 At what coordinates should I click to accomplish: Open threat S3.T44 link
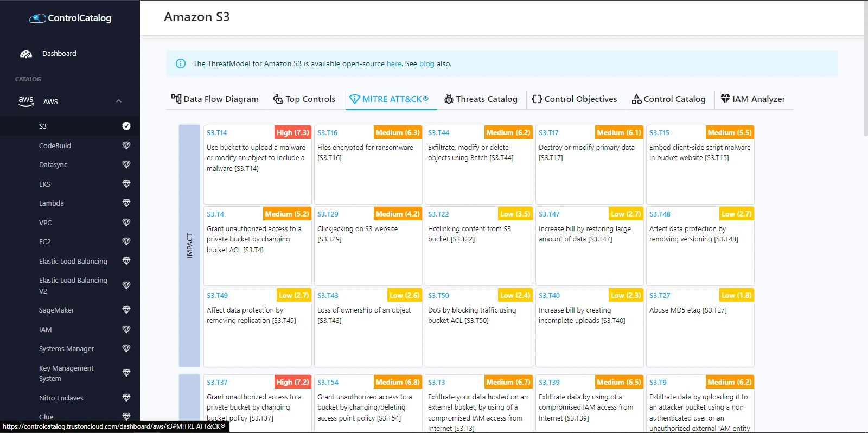coord(438,132)
